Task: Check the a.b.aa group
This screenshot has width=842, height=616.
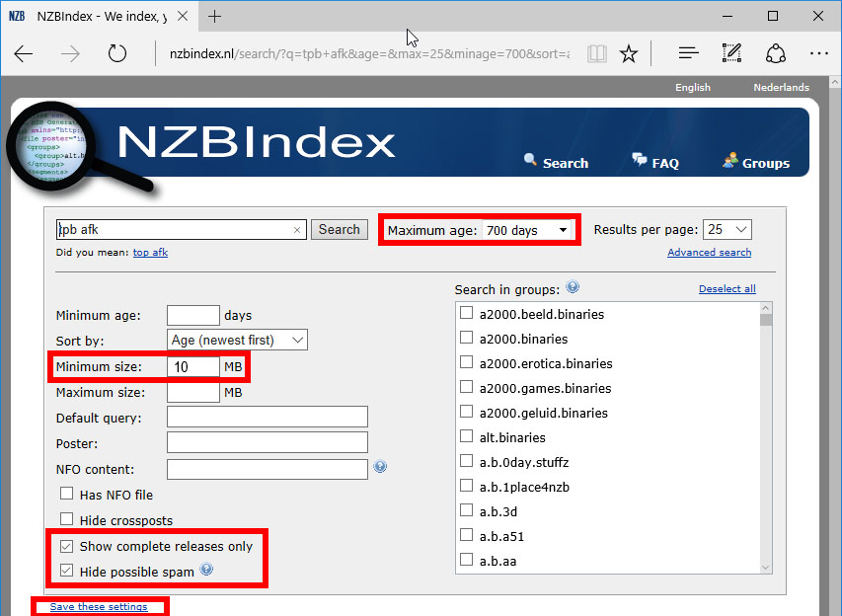Action: tap(467, 560)
